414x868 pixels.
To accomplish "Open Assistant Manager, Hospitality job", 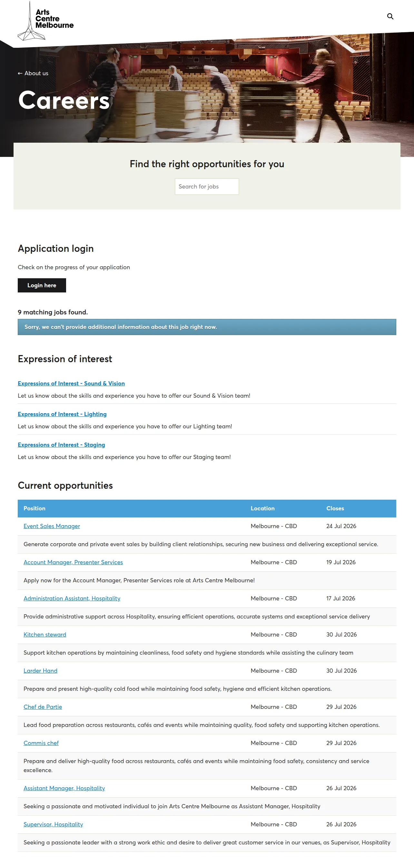I will click(x=64, y=788).
